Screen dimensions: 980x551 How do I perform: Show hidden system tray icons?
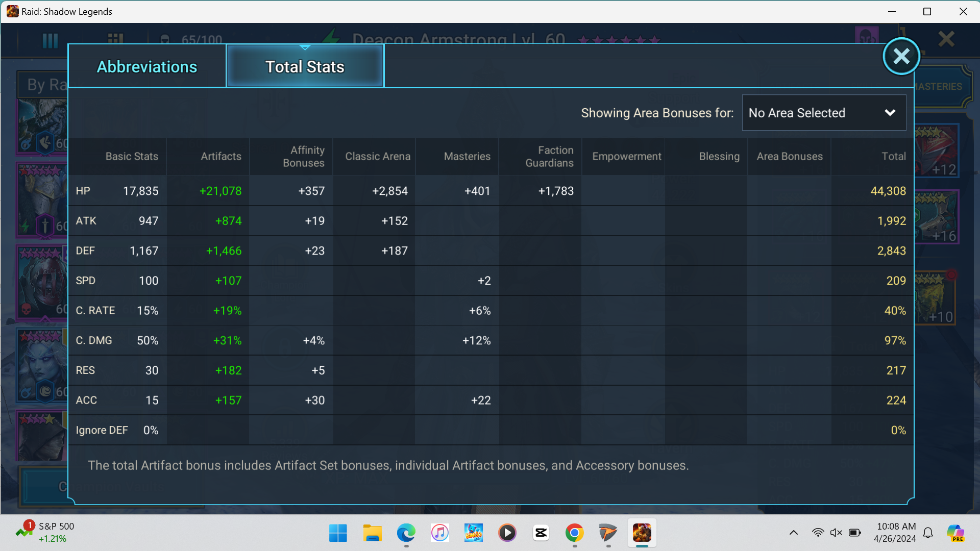point(793,533)
